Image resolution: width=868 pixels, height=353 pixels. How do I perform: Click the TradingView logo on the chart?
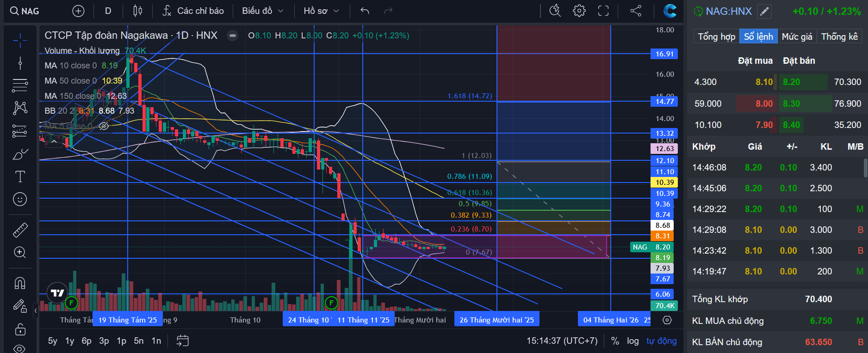pyautogui.click(x=57, y=293)
